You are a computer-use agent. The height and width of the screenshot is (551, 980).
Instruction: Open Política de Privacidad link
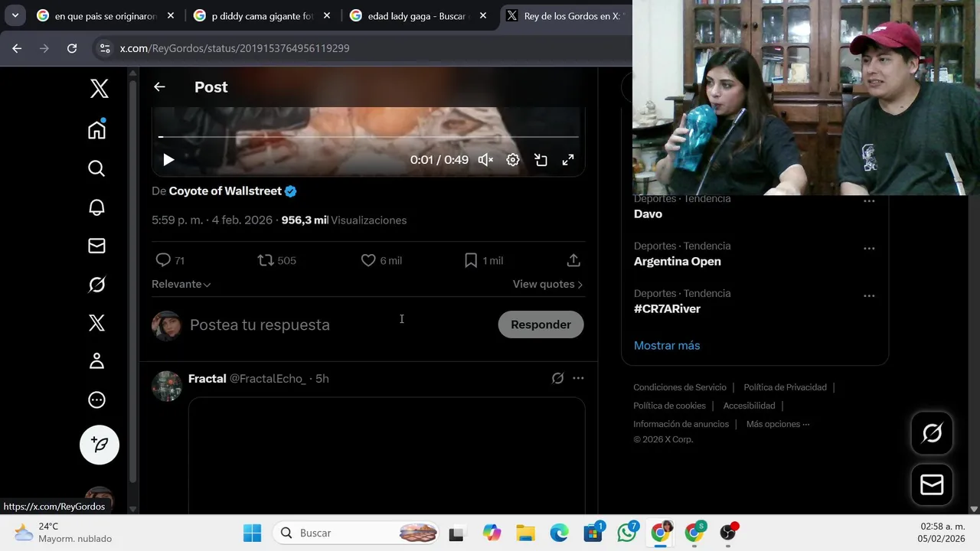(785, 387)
